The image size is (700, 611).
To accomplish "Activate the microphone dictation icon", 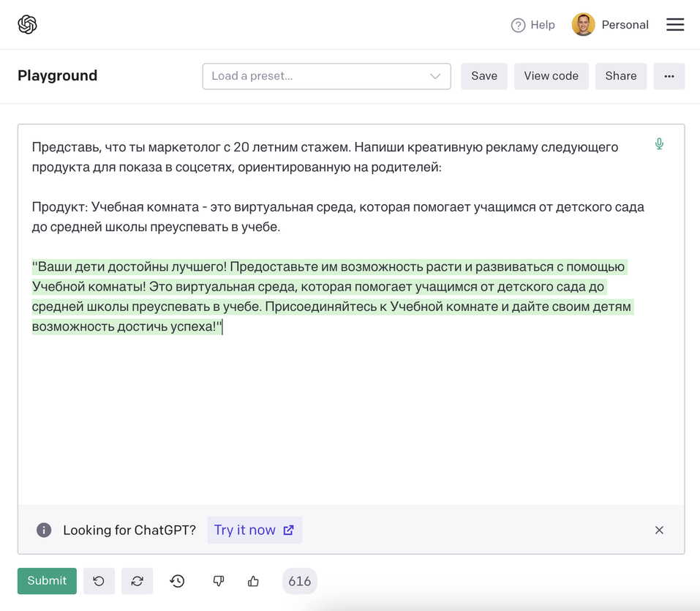I will (x=659, y=143).
